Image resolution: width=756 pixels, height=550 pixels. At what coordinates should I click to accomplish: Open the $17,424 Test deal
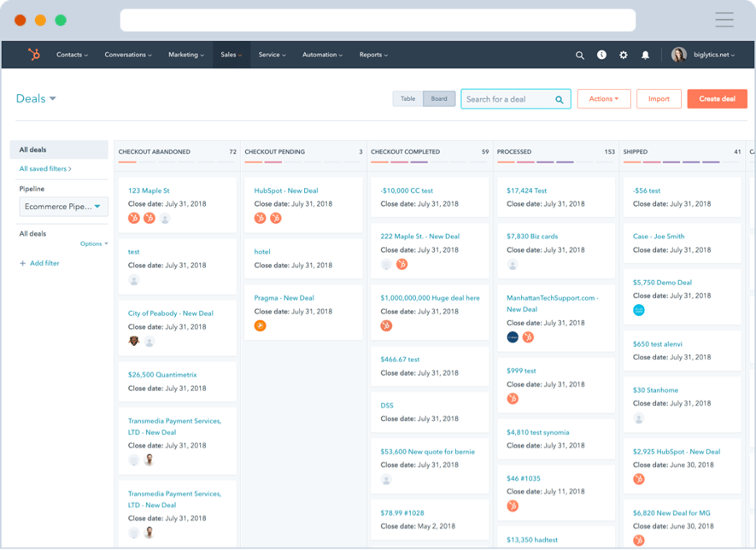tap(526, 191)
